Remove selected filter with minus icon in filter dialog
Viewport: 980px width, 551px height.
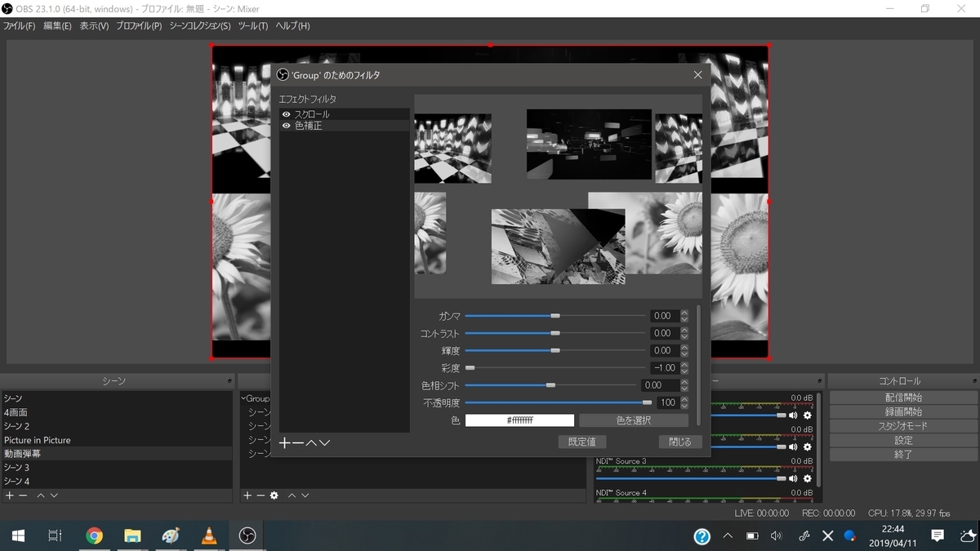click(298, 442)
